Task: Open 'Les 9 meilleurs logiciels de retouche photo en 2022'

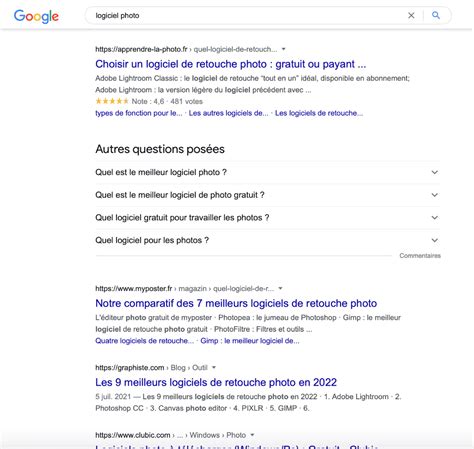Action: [216, 382]
